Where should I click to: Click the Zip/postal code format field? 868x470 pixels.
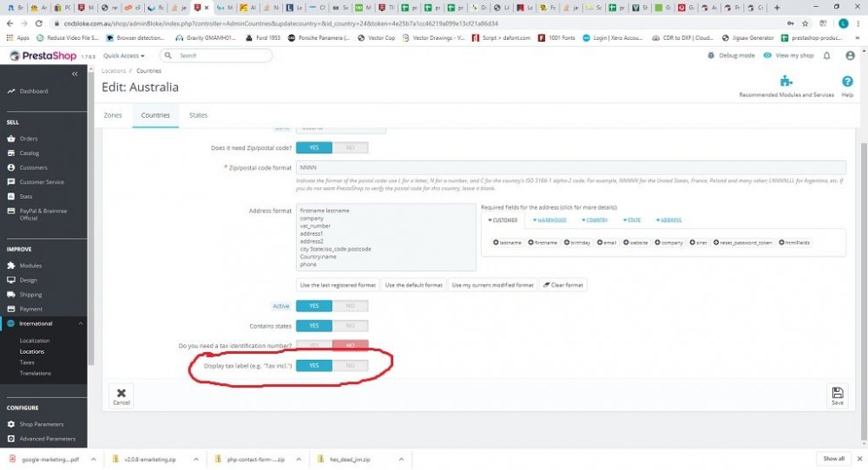pyautogui.click(x=571, y=167)
